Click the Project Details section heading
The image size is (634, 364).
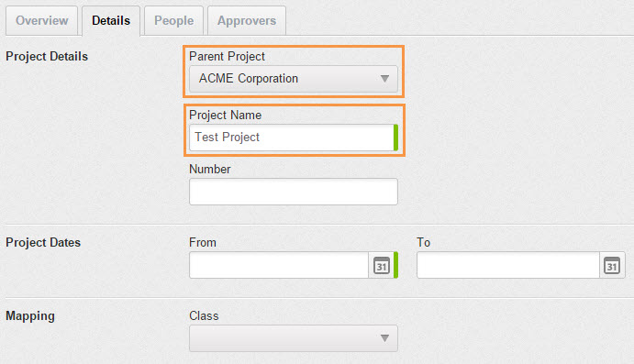47,56
